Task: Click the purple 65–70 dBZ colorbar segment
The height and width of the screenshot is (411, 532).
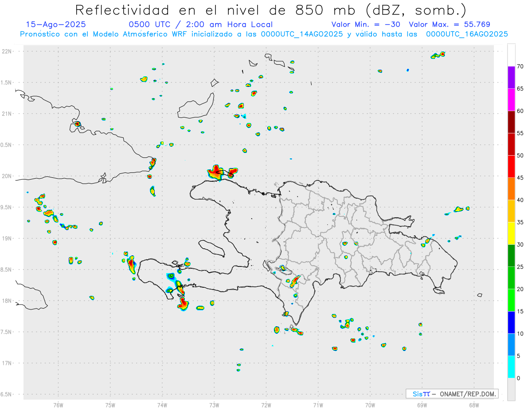Action: [511, 78]
